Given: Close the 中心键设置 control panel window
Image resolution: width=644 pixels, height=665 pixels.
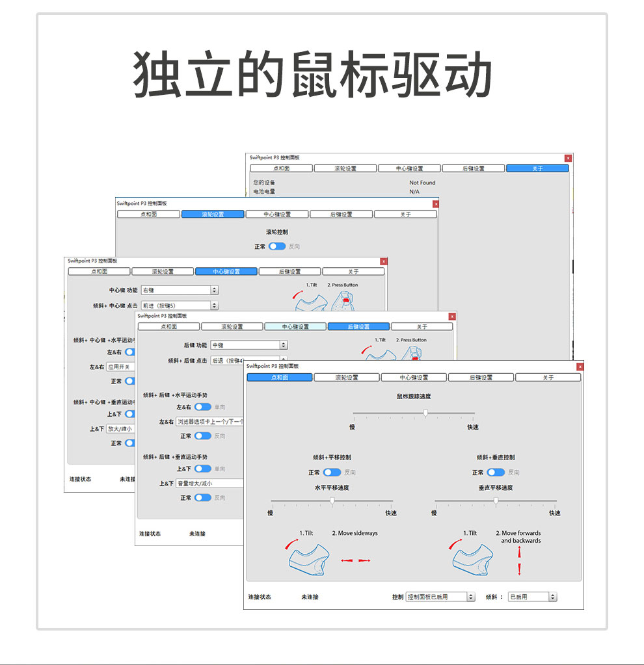Looking at the screenshot, I should [x=383, y=262].
